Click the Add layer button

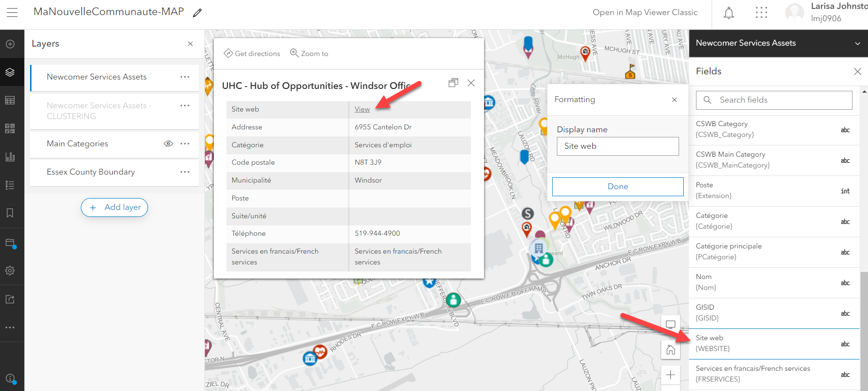114,207
